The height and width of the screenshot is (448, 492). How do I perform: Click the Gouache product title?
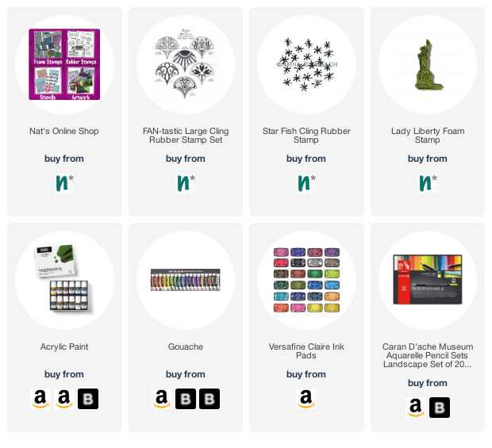186,347
